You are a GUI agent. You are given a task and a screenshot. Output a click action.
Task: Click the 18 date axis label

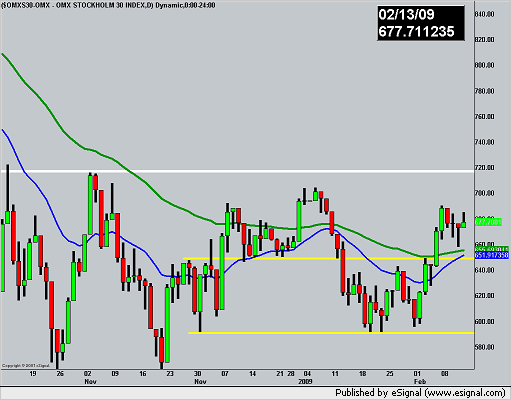362,374
